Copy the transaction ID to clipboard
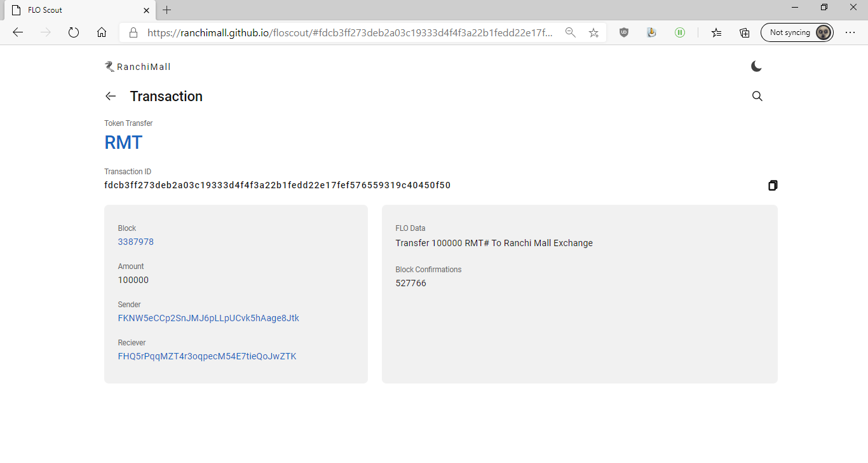This screenshot has width=868, height=463. pos(772,186)
